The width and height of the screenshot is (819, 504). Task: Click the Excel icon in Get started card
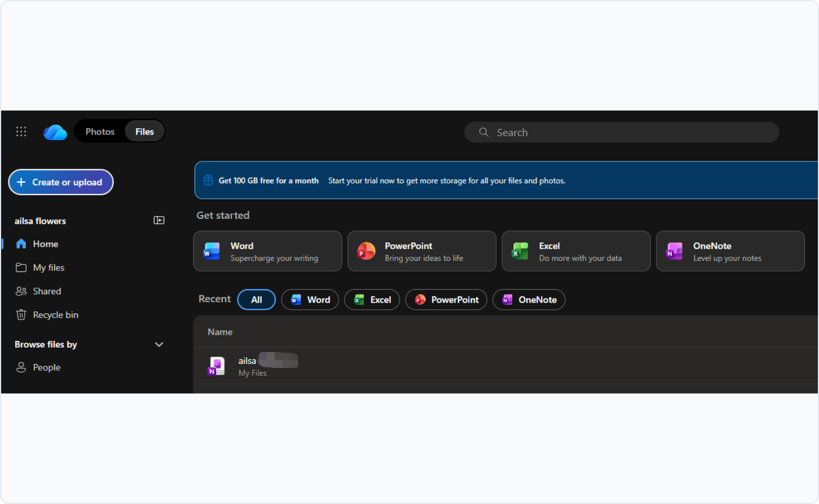[x=520, y=251]
